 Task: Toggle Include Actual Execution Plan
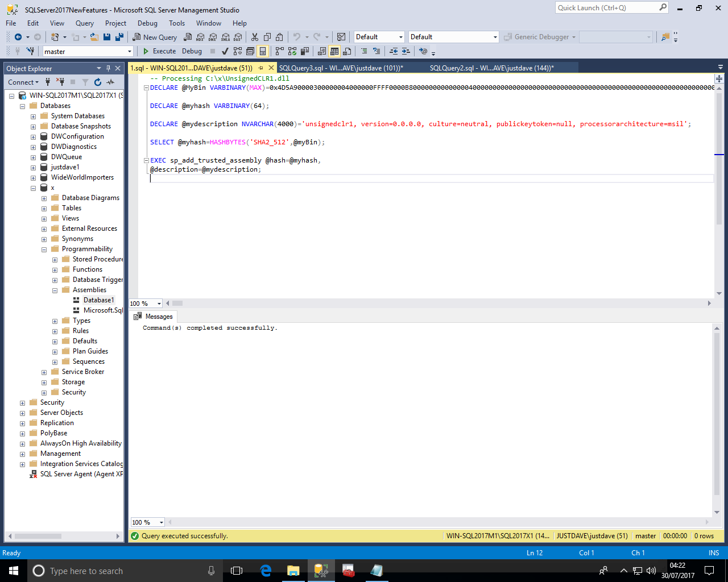pos(279,51)
